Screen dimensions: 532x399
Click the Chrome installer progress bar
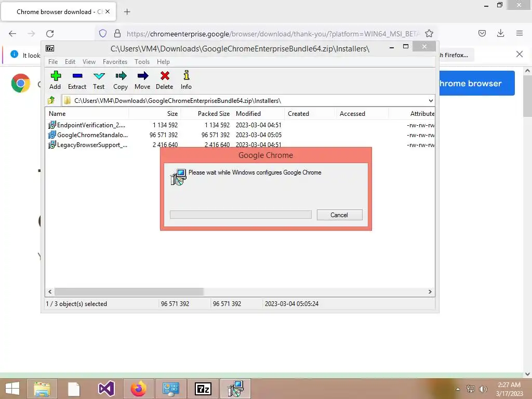[x=241, y=215]
